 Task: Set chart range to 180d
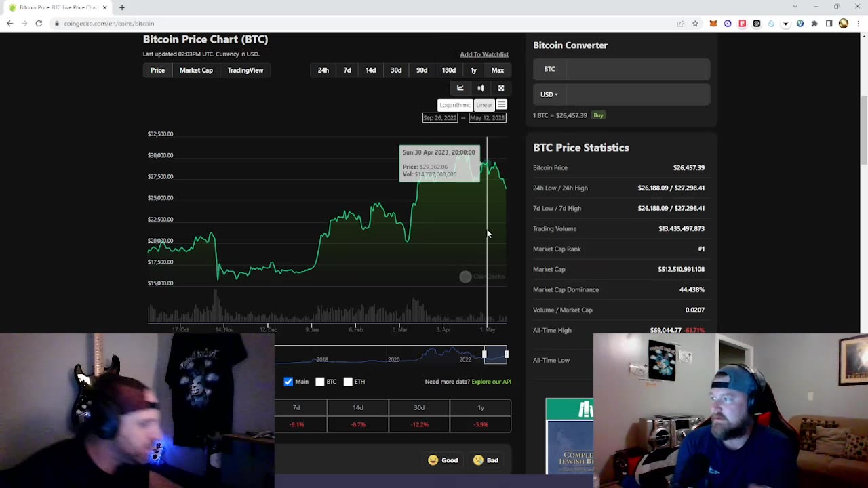[449, 70]
